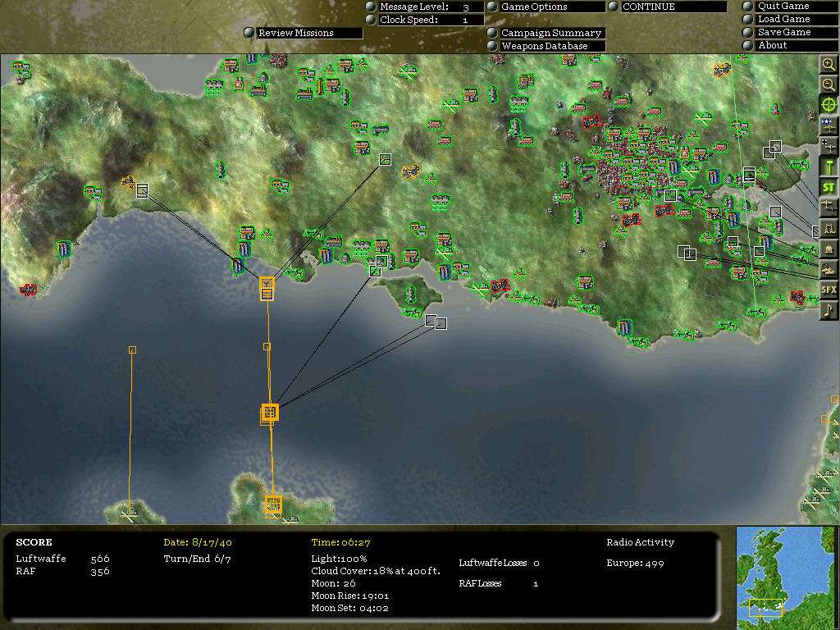The width and height of the screenshot is (840, 630).
Task: Click the Europe minimap
Action: click(785, 577)
